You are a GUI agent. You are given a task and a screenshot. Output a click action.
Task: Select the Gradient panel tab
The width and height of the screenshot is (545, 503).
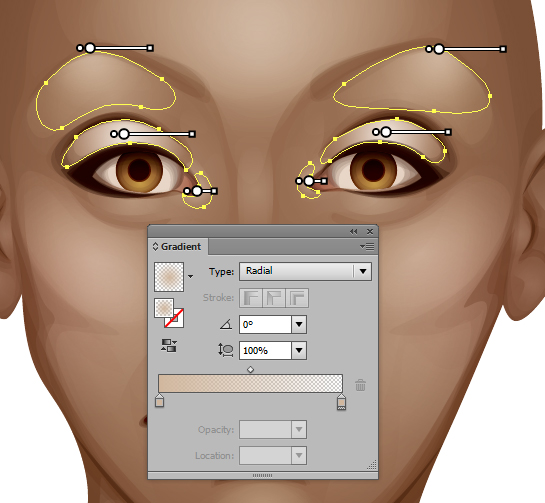coord(178,246)
